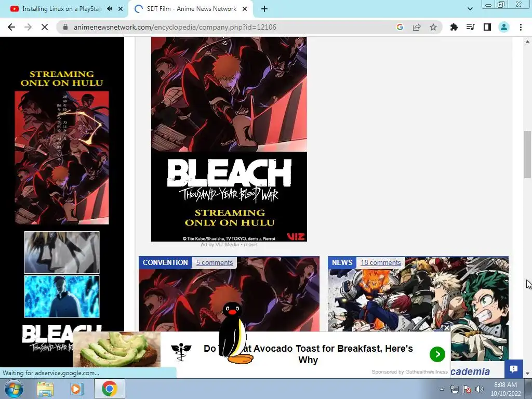Image resolution: width=532 pixels, height=399 pixels.
Task: Bookmark this page with the star icon
Action: (x=433, y=27)
